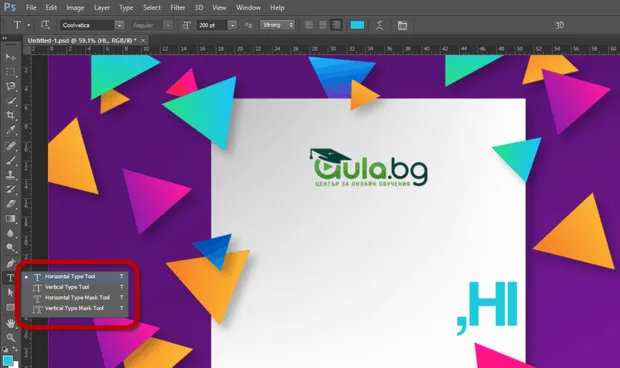
Task: Select the Hand tool
Action: pyautogui.click(x=11, y=323)
